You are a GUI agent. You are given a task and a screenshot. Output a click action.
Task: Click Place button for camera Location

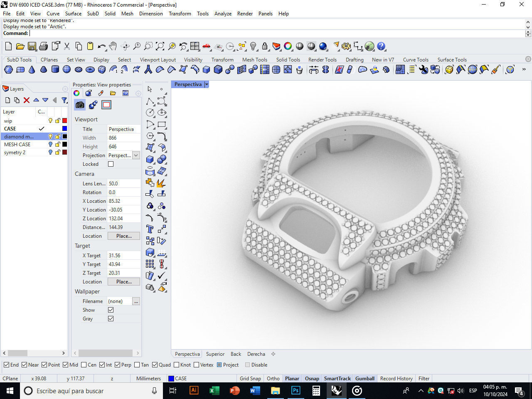(x=124, y=236)
